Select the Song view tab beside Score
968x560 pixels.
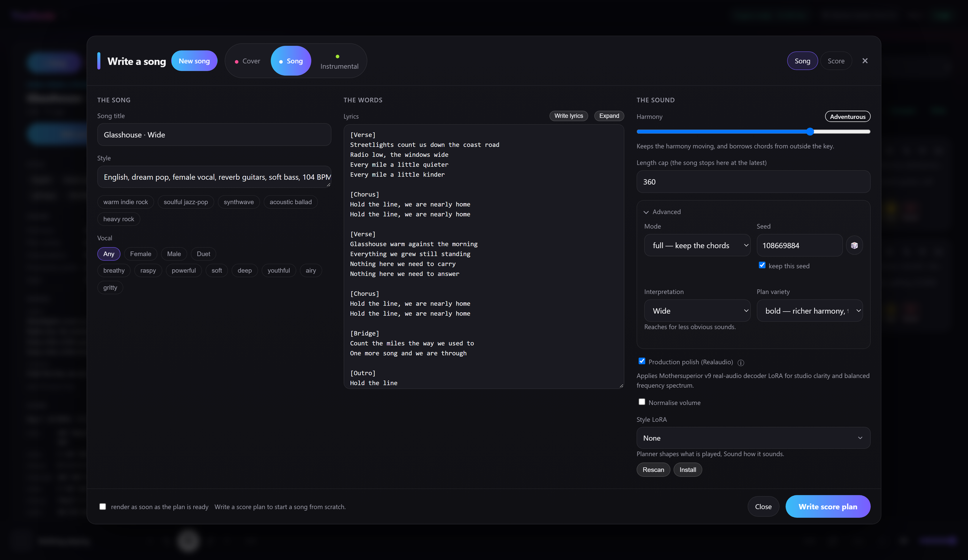802,61
